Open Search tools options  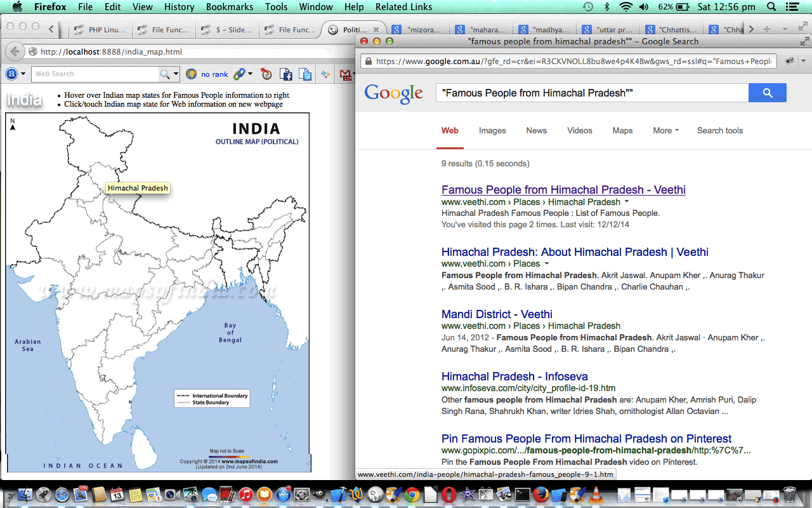pos(720,130)
